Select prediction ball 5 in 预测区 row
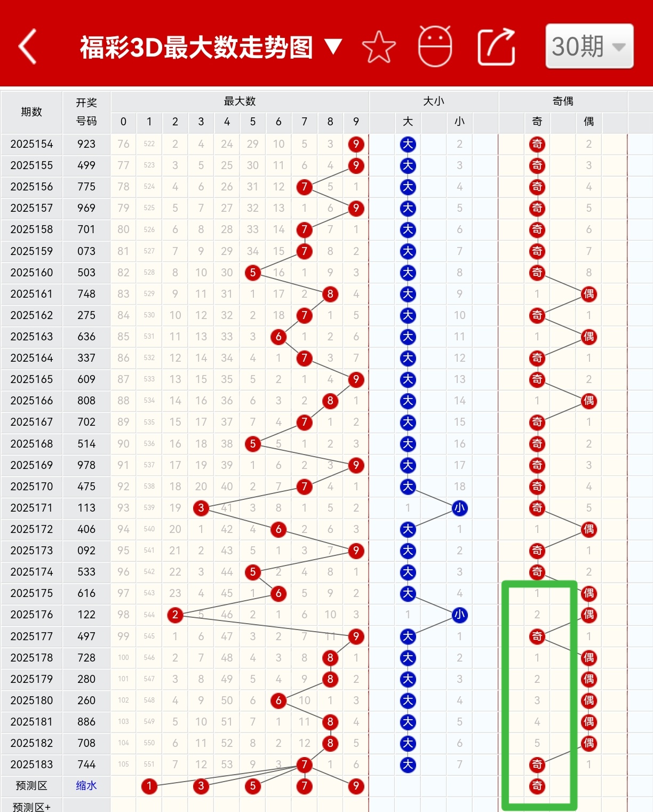The image size is (653, 812). pos(253,786)
